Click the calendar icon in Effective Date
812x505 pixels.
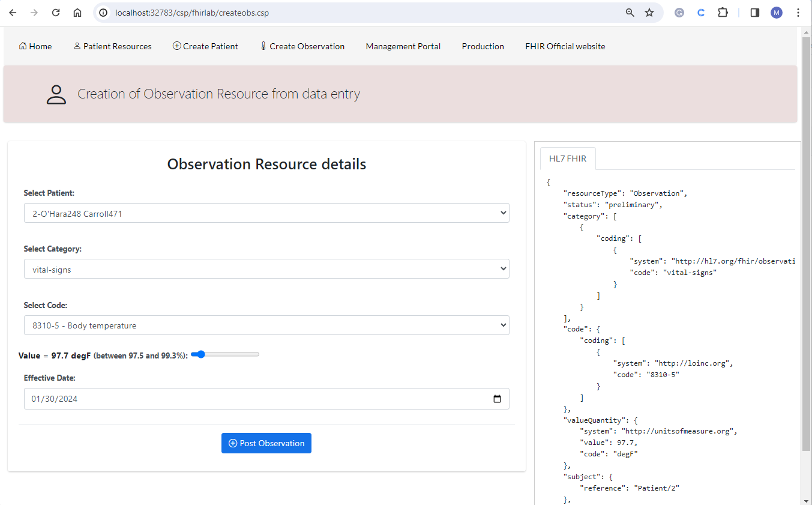497,399
